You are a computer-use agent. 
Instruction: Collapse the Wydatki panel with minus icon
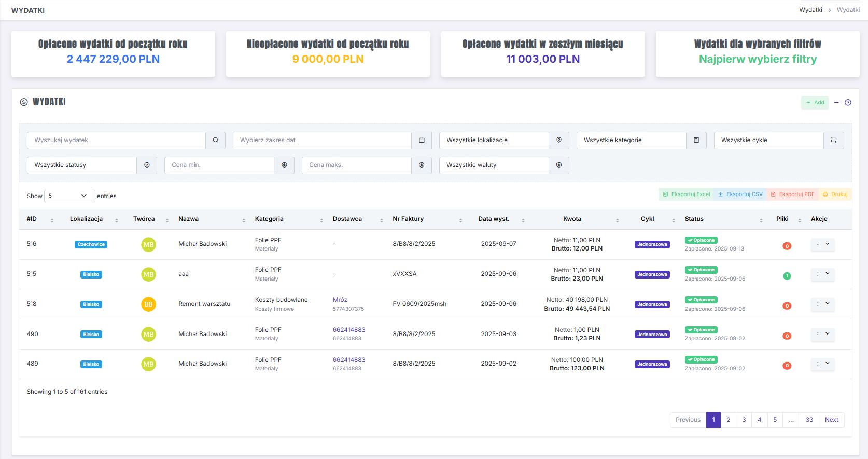point(836,103)
